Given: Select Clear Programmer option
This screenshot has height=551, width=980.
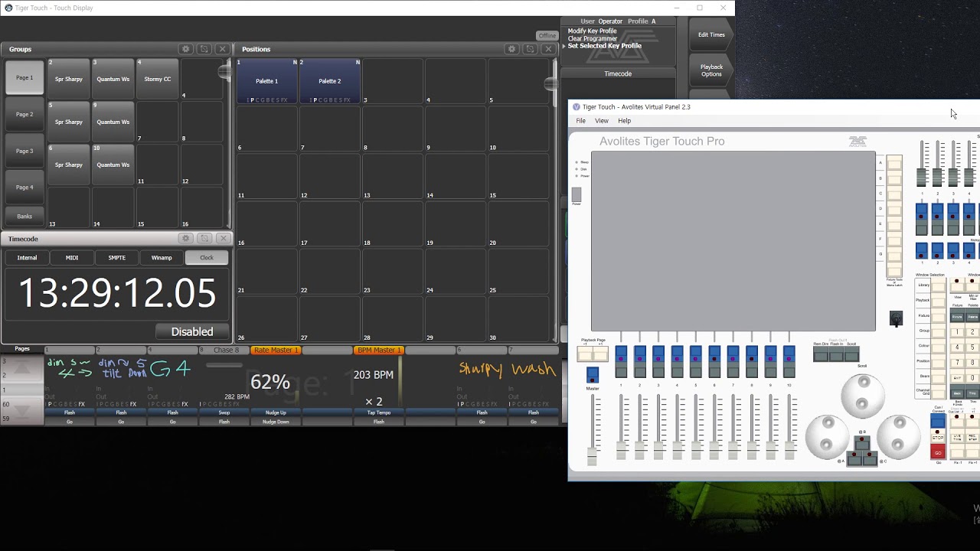Looking at the screenshot, I should pyautogui.click(x=592, y=38).
